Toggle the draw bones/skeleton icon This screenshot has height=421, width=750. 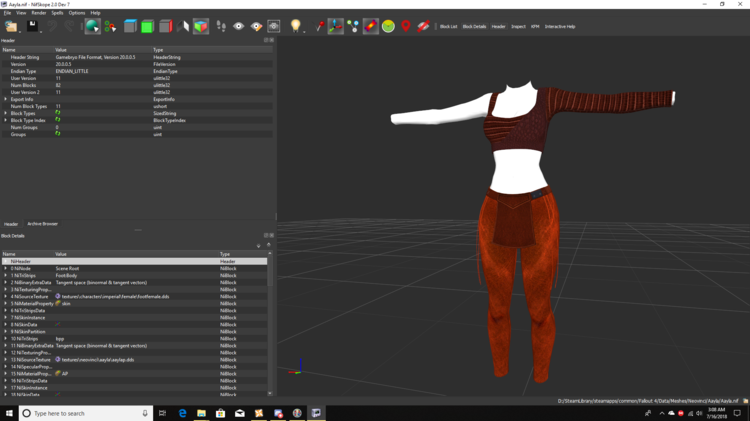pyautogui.click(x=371, y=26)
